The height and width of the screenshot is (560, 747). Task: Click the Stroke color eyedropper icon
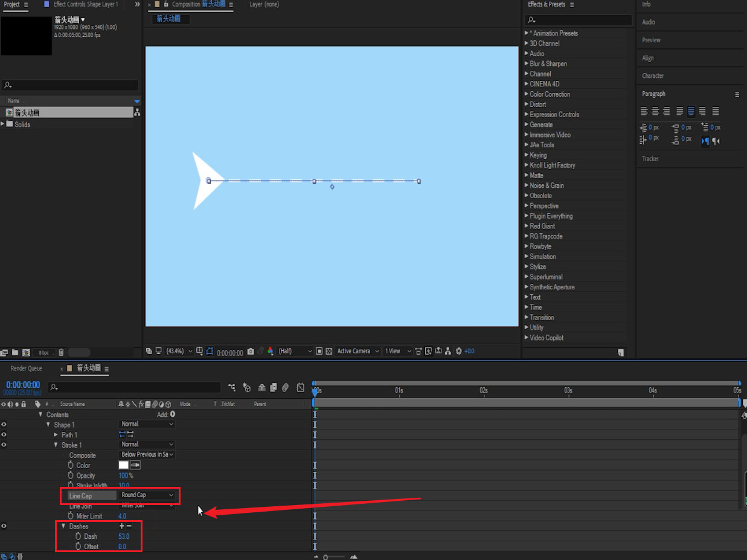pos(135,465)
